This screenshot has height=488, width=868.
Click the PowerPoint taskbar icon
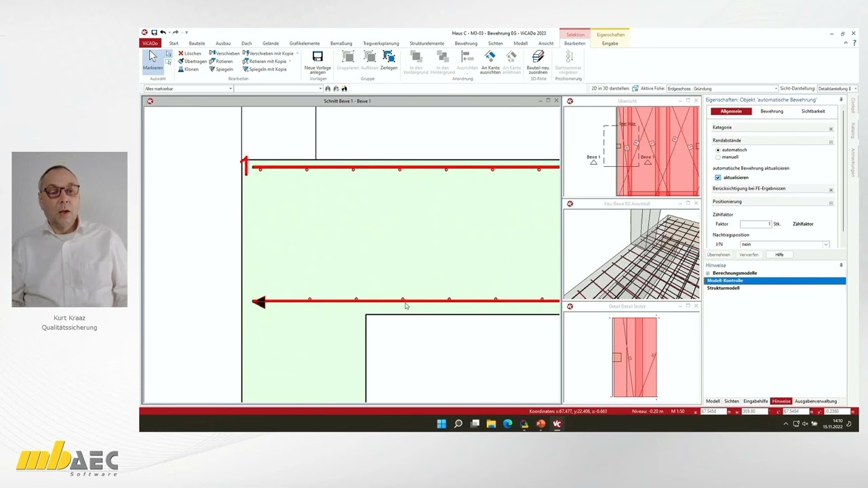[540, 424]
